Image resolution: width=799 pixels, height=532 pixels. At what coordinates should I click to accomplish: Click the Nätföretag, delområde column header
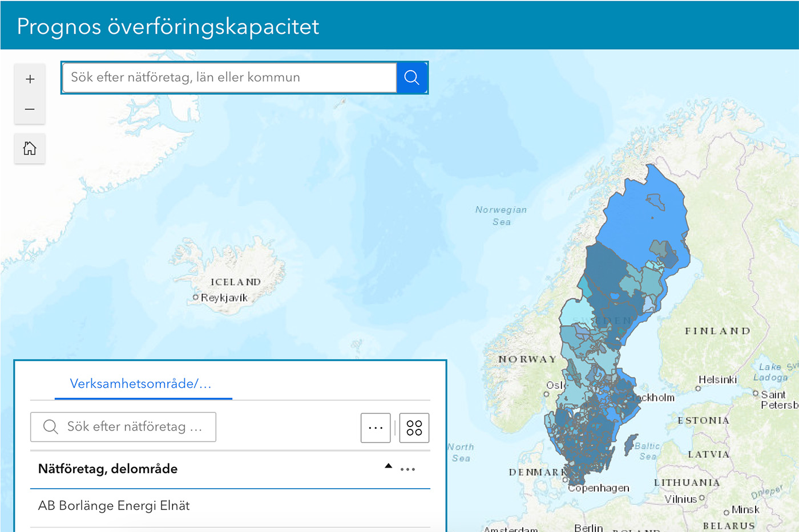[108, 469]
